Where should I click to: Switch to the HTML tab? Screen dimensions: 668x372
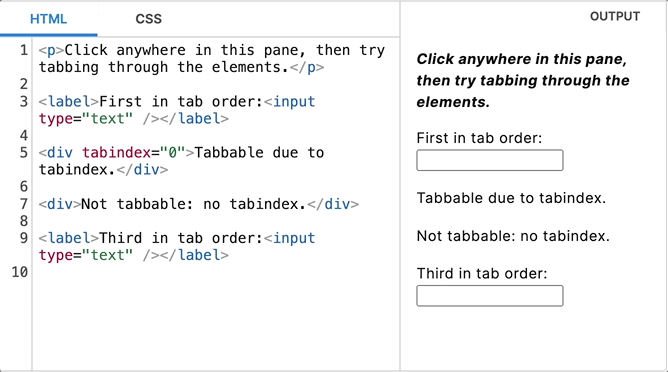tap(49, 19)
